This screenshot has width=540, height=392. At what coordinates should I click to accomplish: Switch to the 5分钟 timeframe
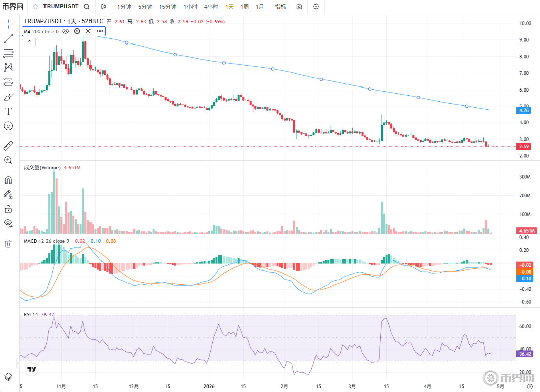click(145, 7)
